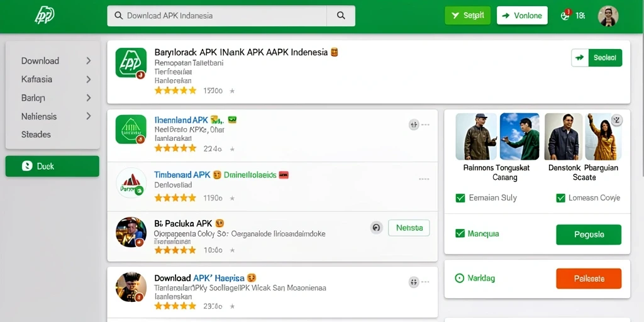Click the star rating of the Barylorack listing

click(175, 91)
